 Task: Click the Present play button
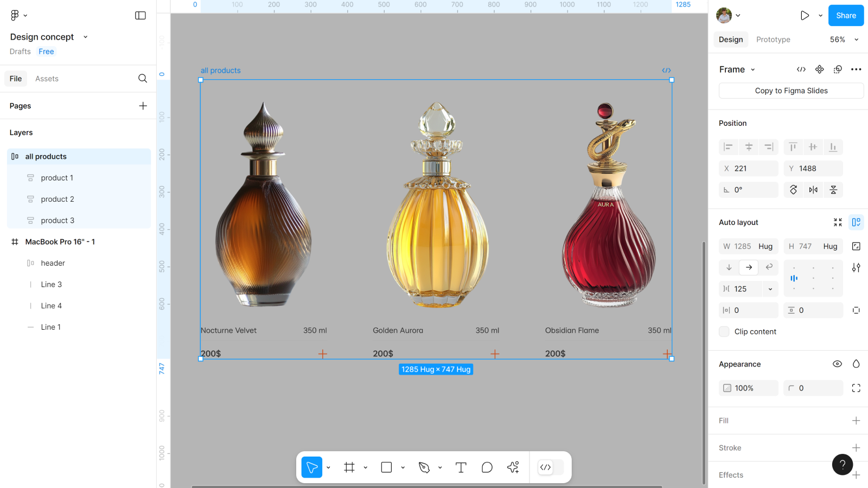(x=805, y=16)
